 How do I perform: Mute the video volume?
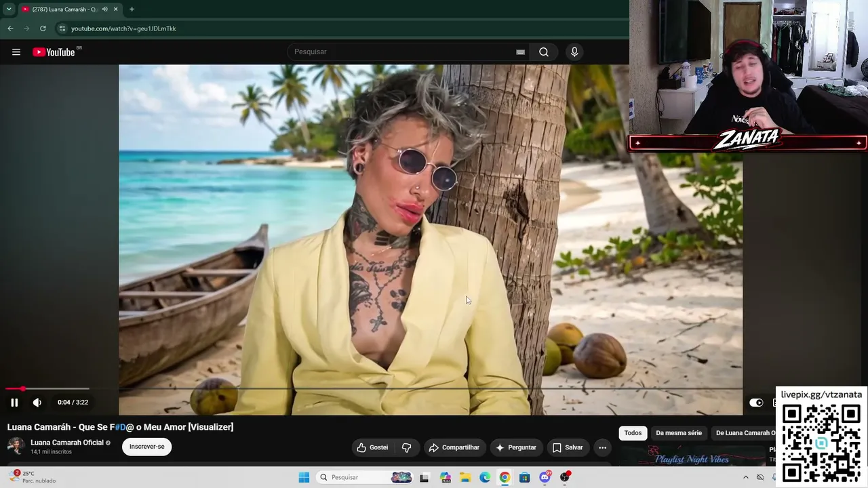37,403
